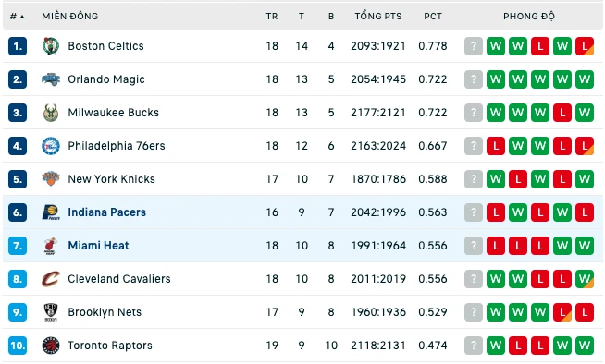Click the gray upcoming match badge for Boston Celtics
Screen dimensions: 605x364
pos(474,46)
